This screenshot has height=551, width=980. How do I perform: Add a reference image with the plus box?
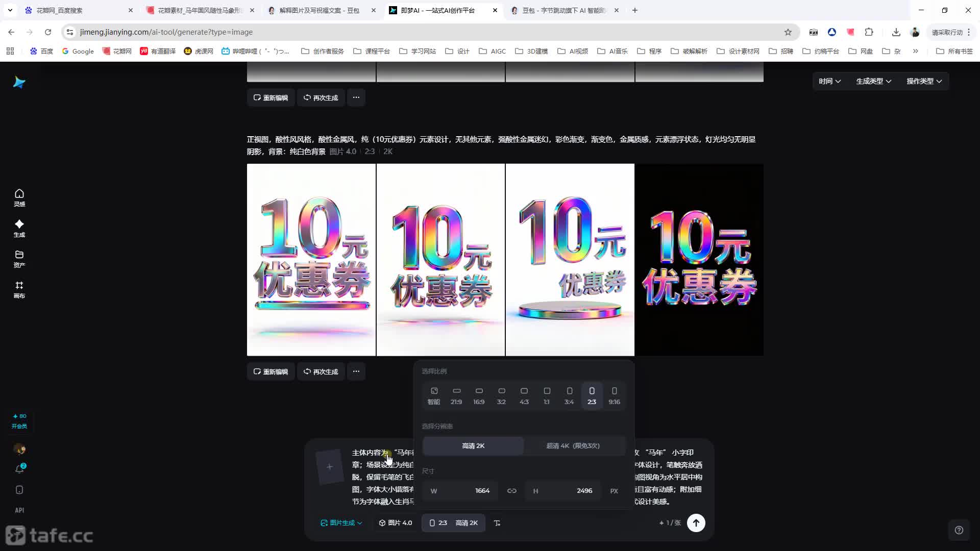pos(329,466)
